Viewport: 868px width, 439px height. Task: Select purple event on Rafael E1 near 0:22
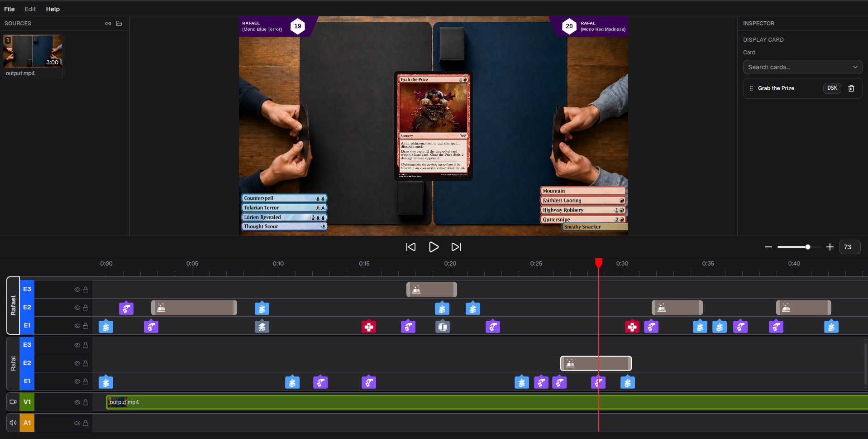click(493, 327)
